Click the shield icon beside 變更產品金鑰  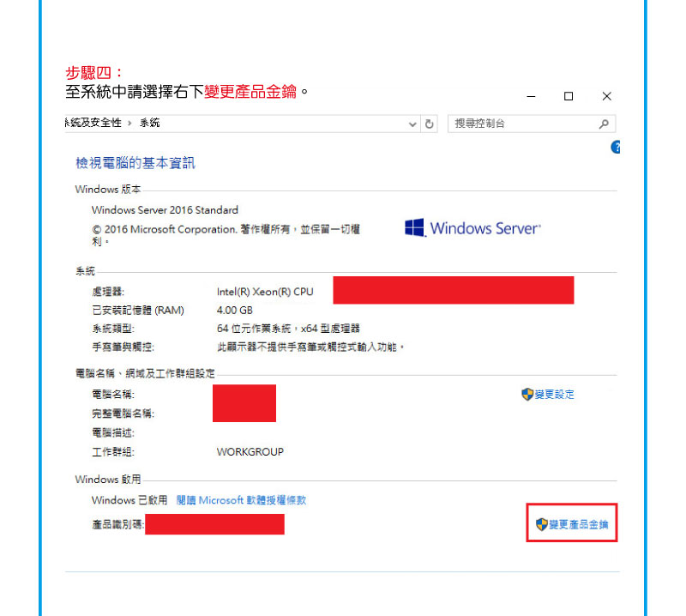[542, 524]
